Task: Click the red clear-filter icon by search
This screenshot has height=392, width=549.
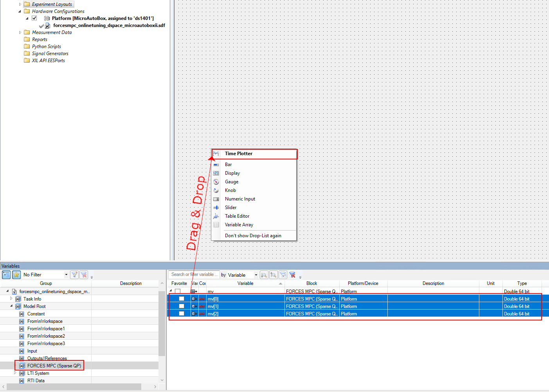Action: pos(292,275)
